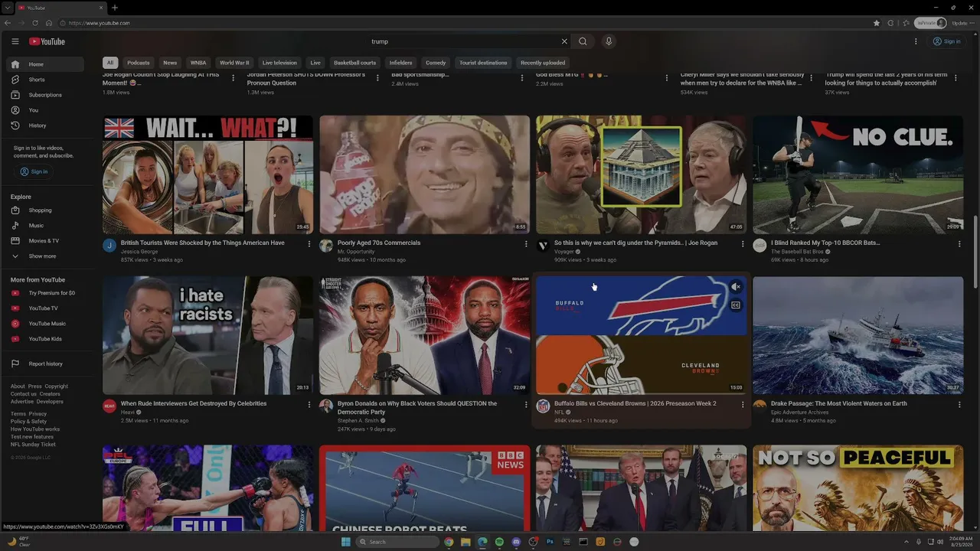Go to the browser home page icon
This screenshot has width=980, height=551.
point(49,23)
